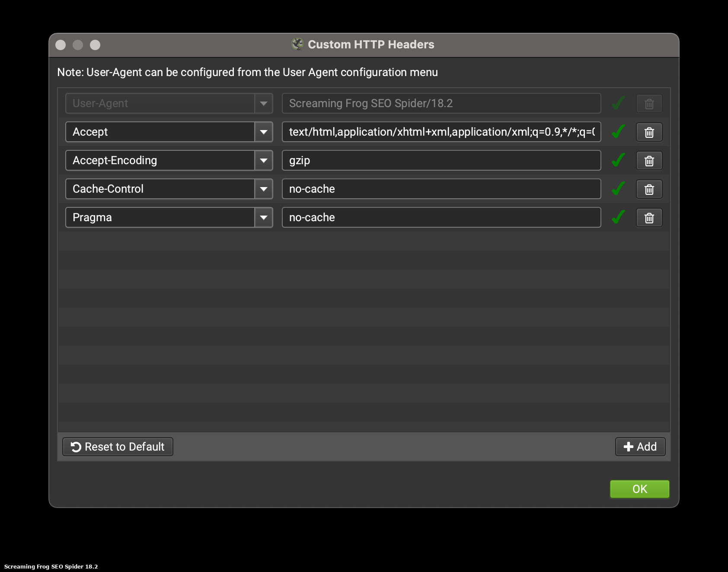Remove the Cache-Control header with trash icon
728x572 pixels.
coord(649,189)
